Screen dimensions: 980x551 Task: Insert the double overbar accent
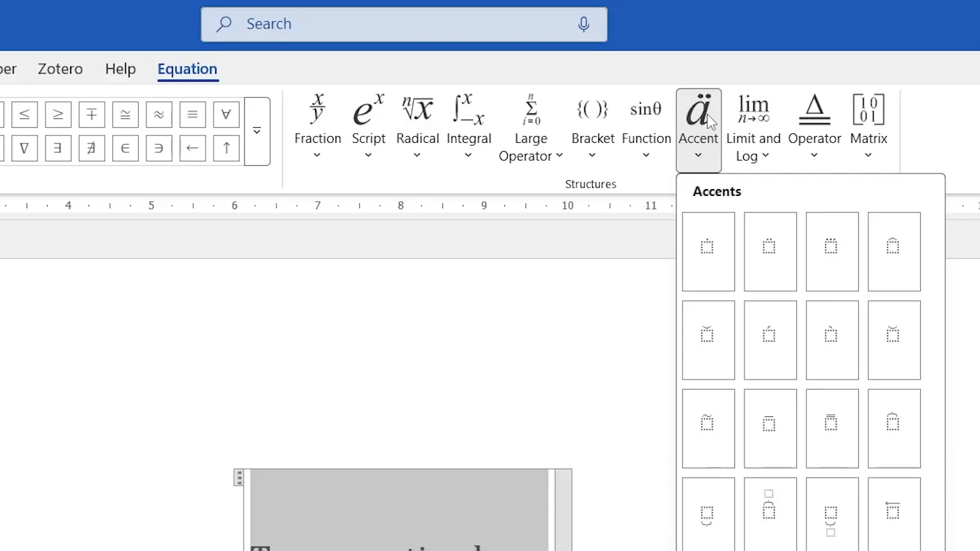[x=832, y=429]
